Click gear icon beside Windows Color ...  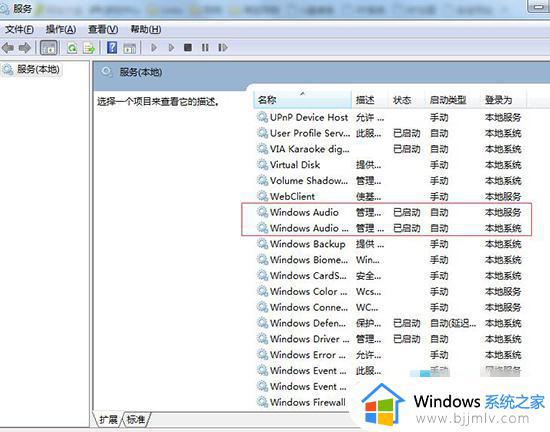click(x=262, y=291)
